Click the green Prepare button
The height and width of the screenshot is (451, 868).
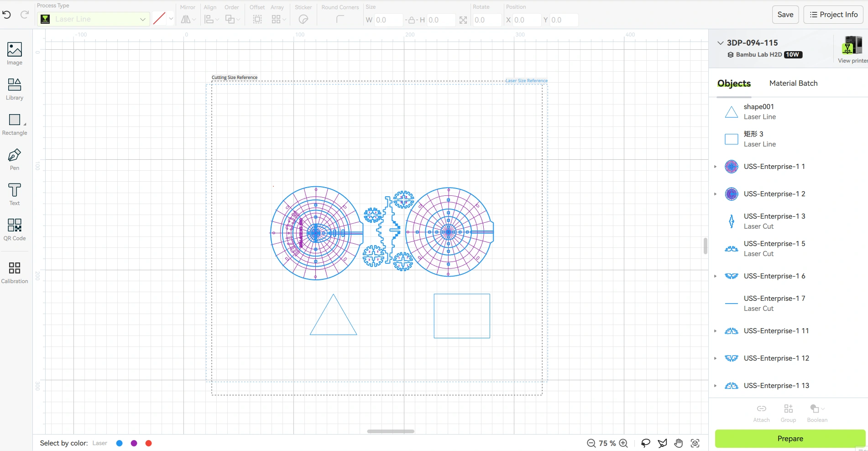pyautogui.click(x=790, y=439)
